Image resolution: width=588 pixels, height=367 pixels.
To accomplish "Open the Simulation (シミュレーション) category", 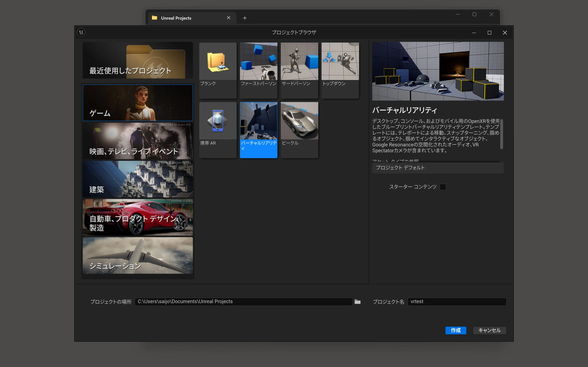I will point(138,255).
